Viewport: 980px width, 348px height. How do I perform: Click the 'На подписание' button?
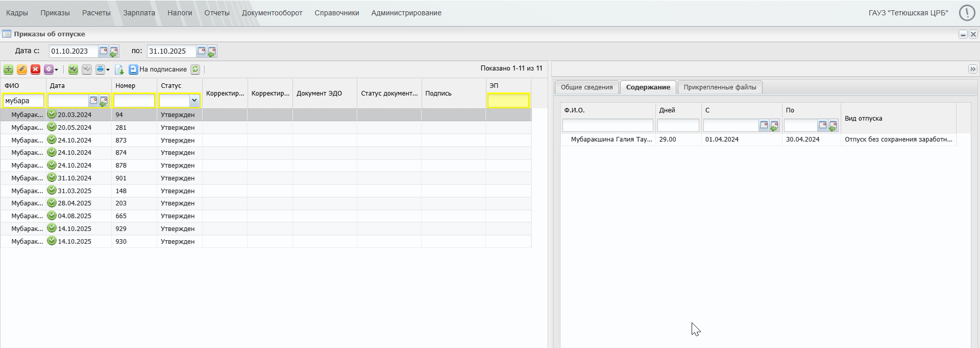(x=158, y=69)
